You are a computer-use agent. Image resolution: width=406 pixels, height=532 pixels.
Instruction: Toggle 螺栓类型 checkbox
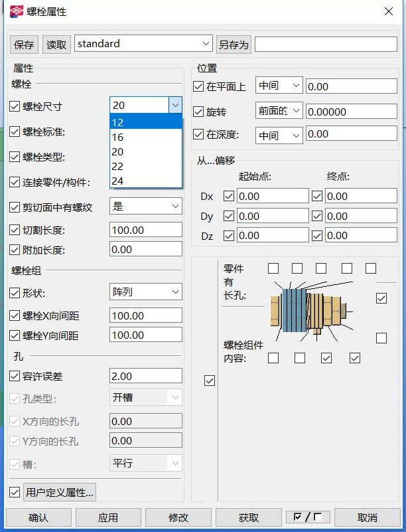pos(14,157)
